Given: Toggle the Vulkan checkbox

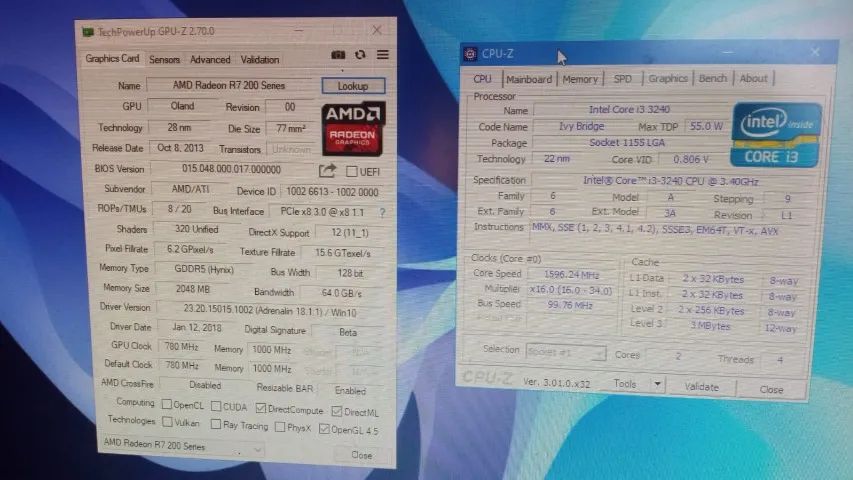Looking at the screenshot, I should [x=168, y=422].
